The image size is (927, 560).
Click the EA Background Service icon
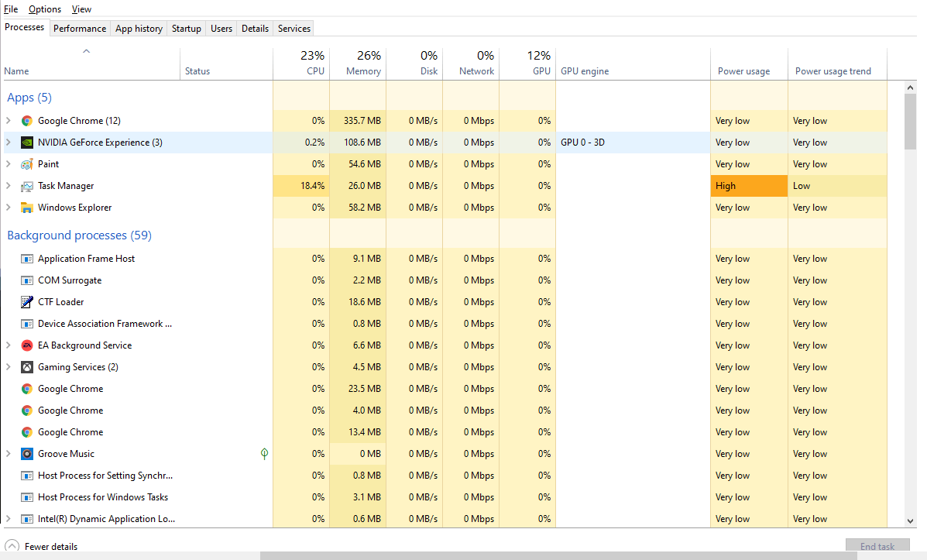pyautogui.click(x=26, y=345)
